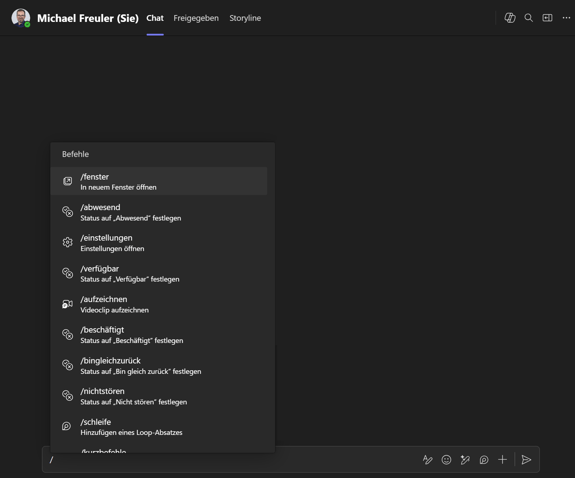Select the /fenster command
575x478 pixels.
click(x=159, y=181)
